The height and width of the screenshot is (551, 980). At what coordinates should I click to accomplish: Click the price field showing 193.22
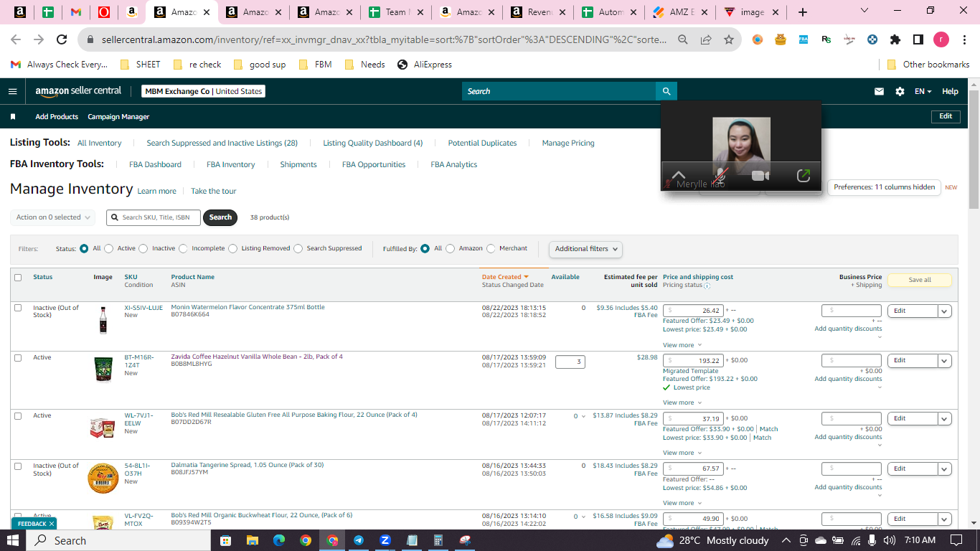[693, 360]
